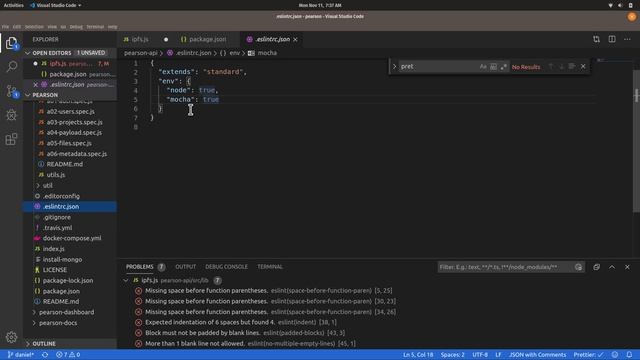Toggle Match Whole Word in find widget
Image resolution: width=640 pixels, height=360 pixels.
pos(493,67)
